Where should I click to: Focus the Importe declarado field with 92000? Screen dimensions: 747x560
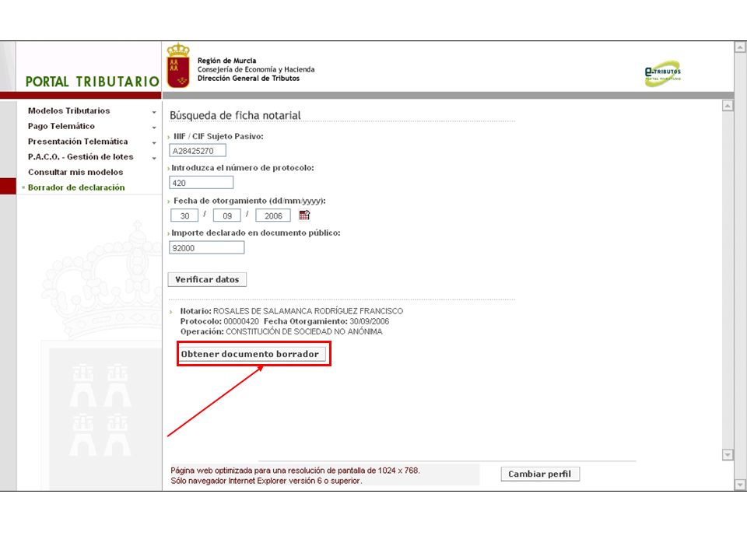(x=207, y=247)
